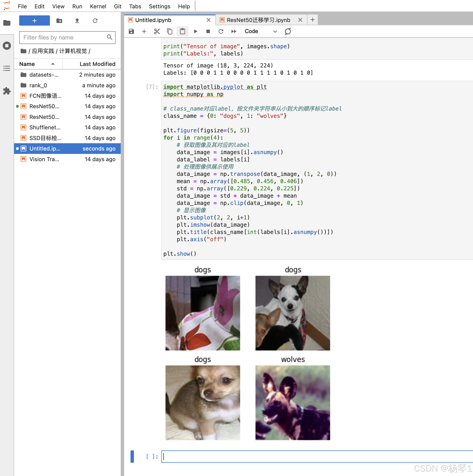
Task: Click the Tensor of image output text
Action: point(218,66)
